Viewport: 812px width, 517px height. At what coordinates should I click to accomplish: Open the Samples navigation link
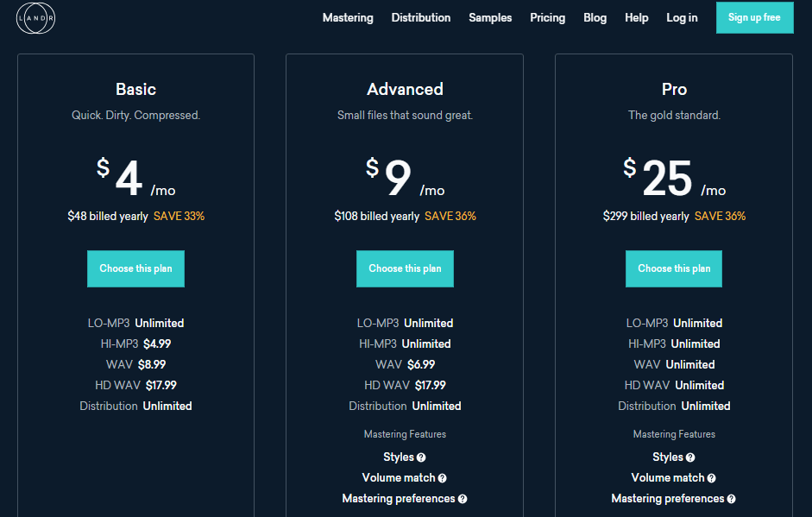[x=490, y=17]
